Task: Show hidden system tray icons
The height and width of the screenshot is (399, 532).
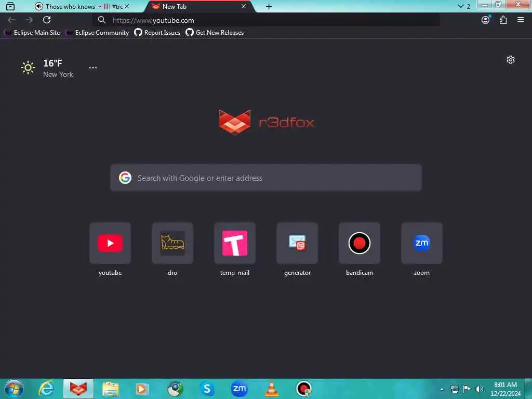Action: pyautogui.click(x=442, y=389)
